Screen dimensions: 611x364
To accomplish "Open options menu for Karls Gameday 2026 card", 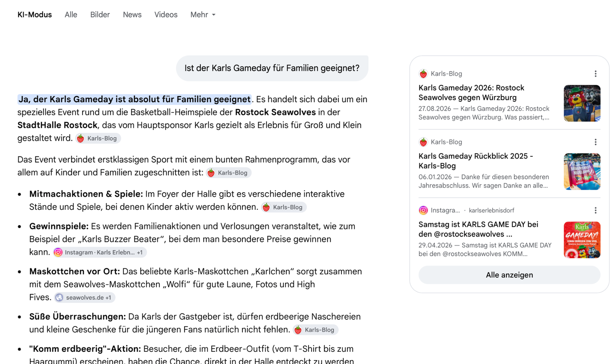I will click(x=595, y=74).
